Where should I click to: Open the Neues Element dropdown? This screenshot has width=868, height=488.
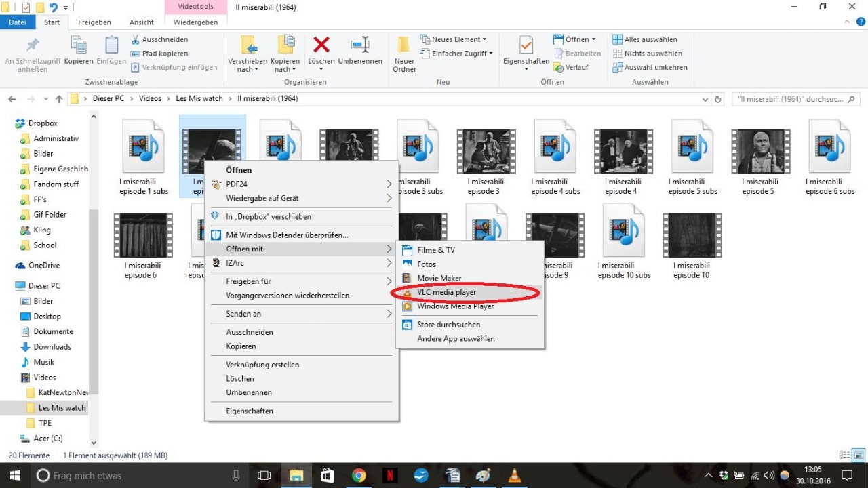point(454,39)
